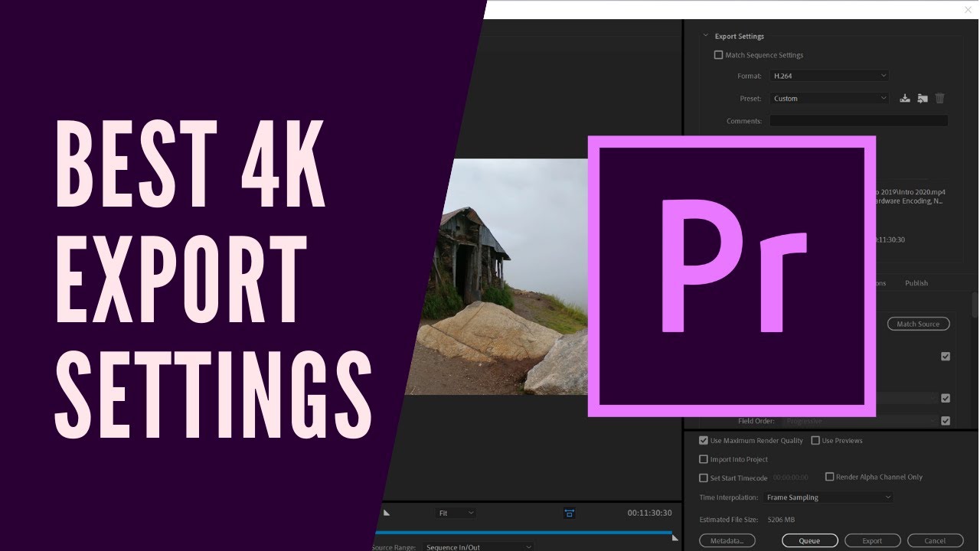Click the Metadata... button
This screenshot has width=980, height=551.
click(x=727, y=541)
